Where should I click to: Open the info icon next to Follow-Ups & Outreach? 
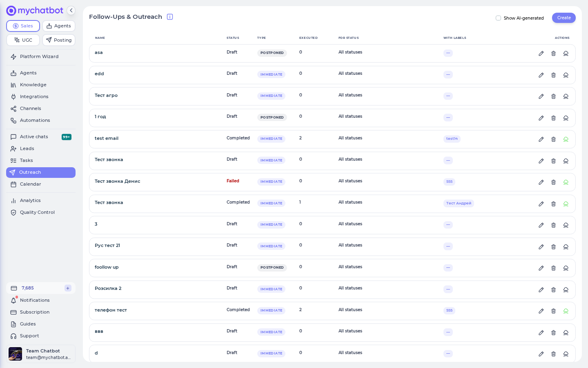[170, 17]
